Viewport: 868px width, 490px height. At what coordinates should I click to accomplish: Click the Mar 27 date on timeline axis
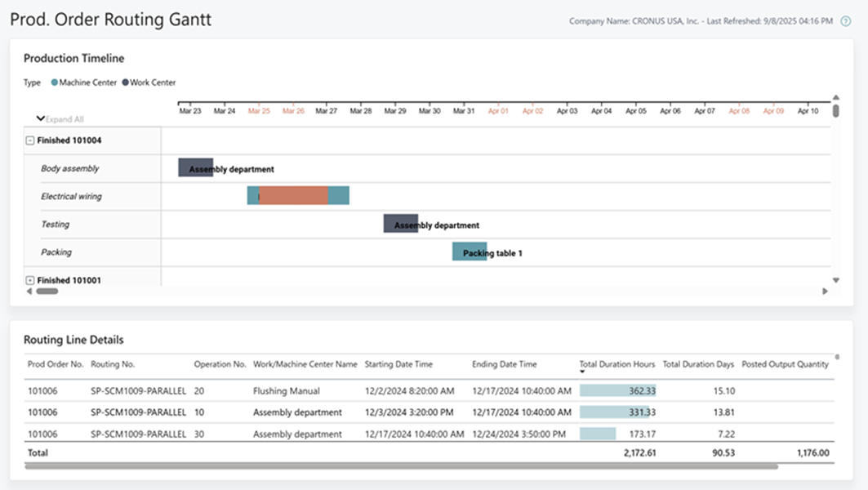click(327, 111)
